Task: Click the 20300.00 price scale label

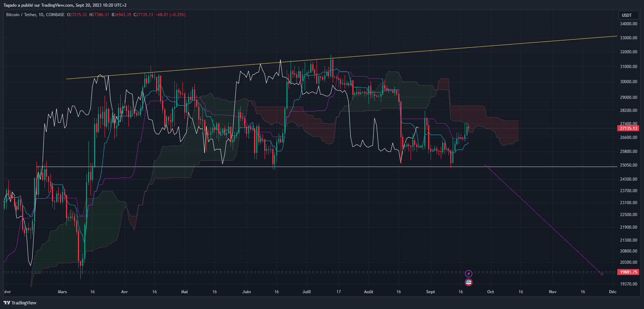Action: point(629,262)
